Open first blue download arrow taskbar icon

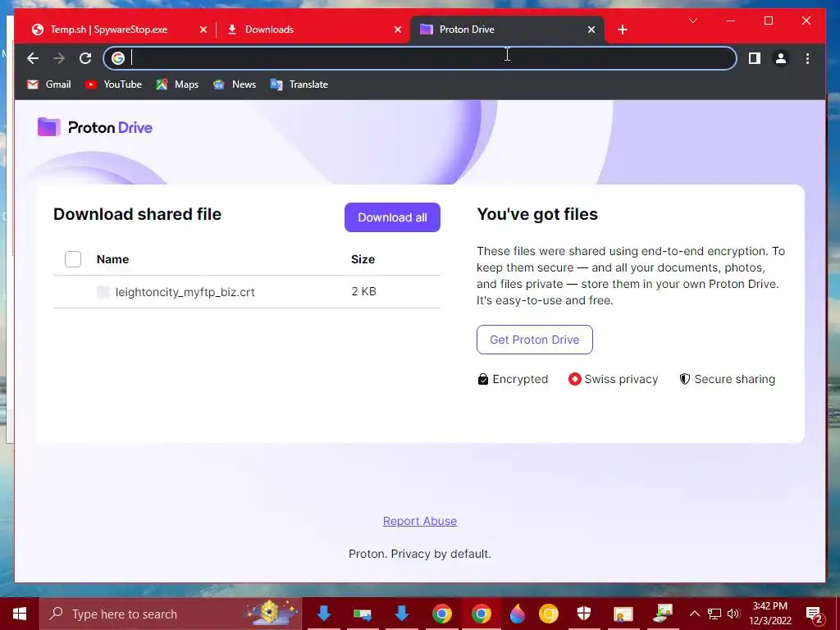(x=323, y=614)
